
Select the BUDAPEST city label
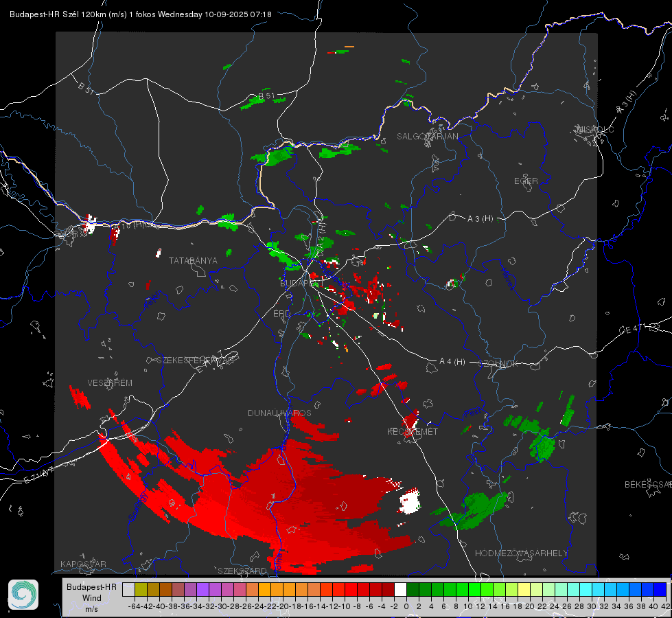(x=301, y=283)
